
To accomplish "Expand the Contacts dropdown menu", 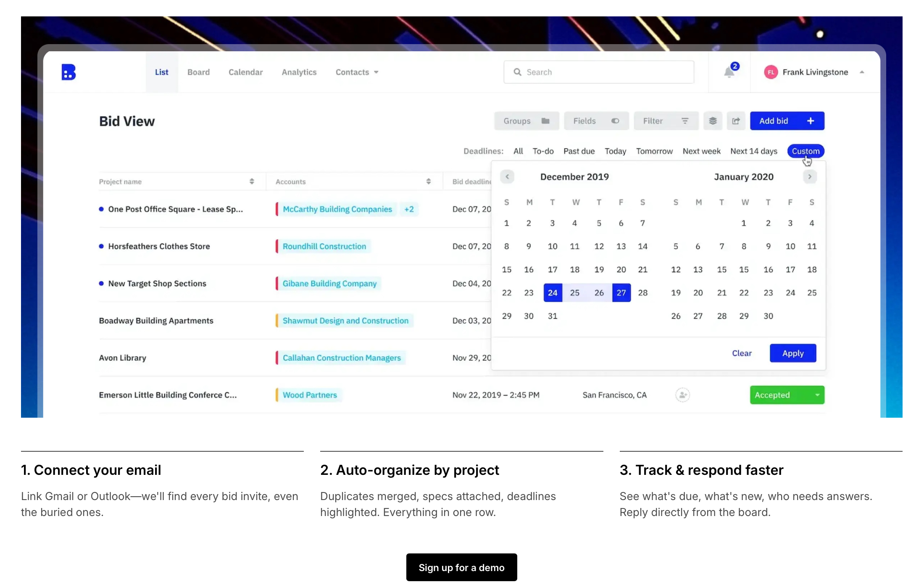I will click(x=357, y=72).
